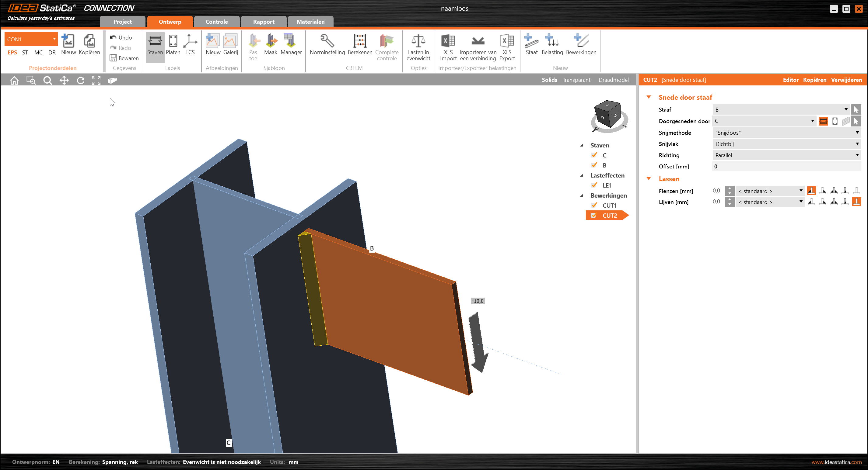Image resolution: width=868 pixels, height=470 pixels.
Task: Click the Verwijderen button
Action: click(846, 80)
